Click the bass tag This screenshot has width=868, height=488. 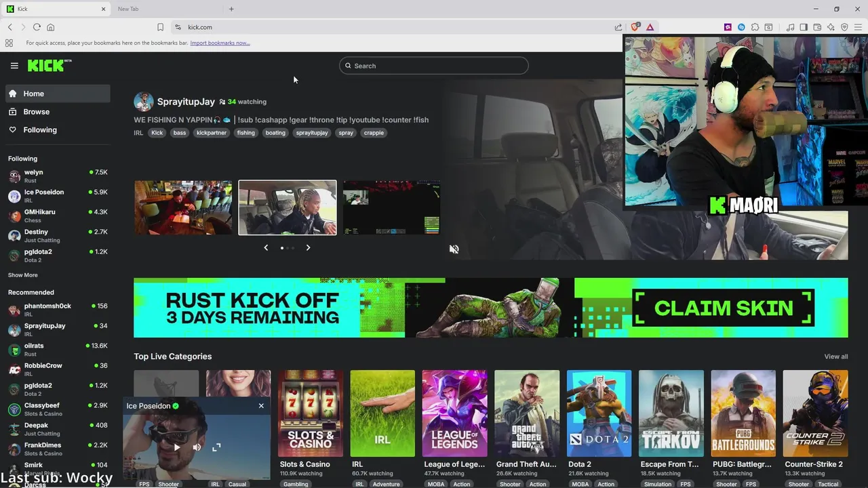point(180,133)
